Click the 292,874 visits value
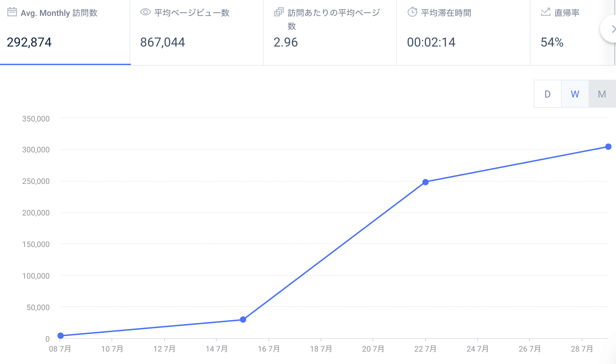This screenshot has height=364, width=616. [29, 42]
